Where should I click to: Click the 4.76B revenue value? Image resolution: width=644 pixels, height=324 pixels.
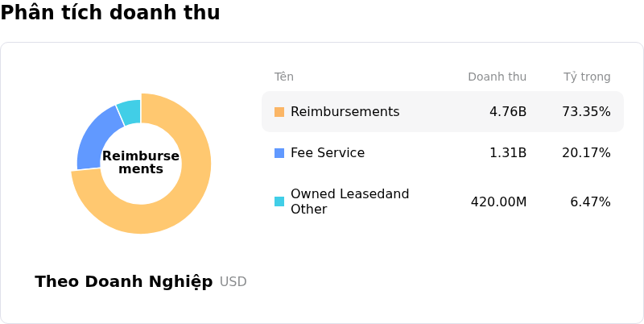coord(508,112)
